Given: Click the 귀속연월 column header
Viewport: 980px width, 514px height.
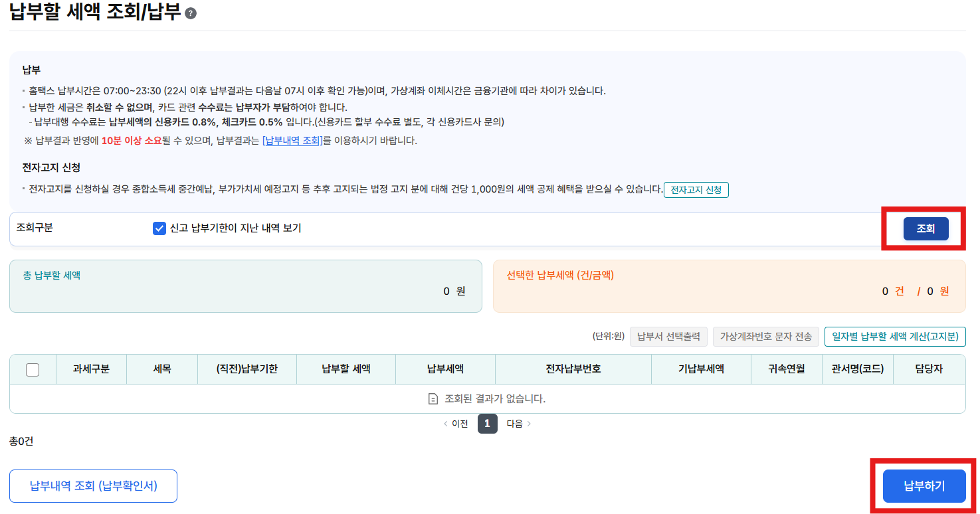Looking at the screenshot, I should tap(786, 369).
